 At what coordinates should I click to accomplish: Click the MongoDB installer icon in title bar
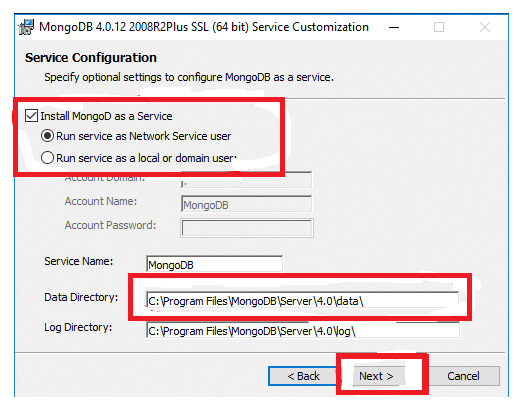(x=26, y=27)
